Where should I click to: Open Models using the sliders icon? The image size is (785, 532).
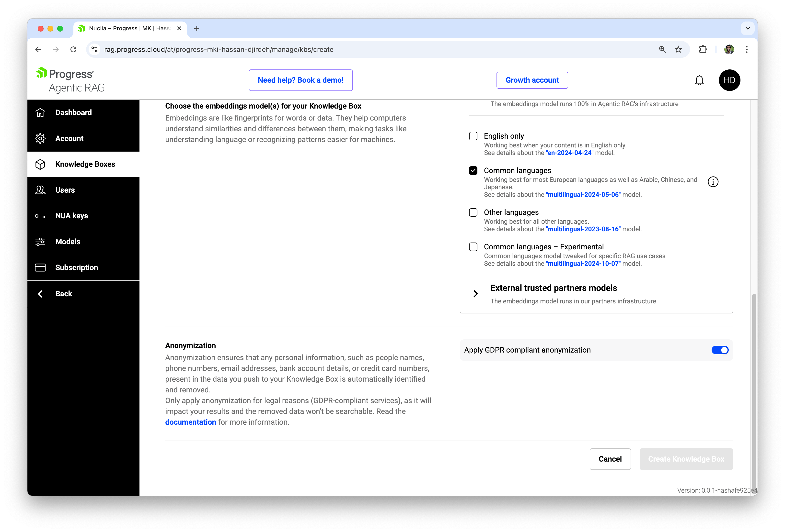click(x=40, y=242)
